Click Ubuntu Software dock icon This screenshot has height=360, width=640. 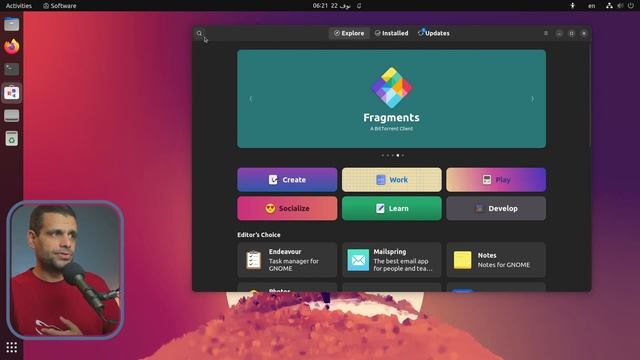11,93
